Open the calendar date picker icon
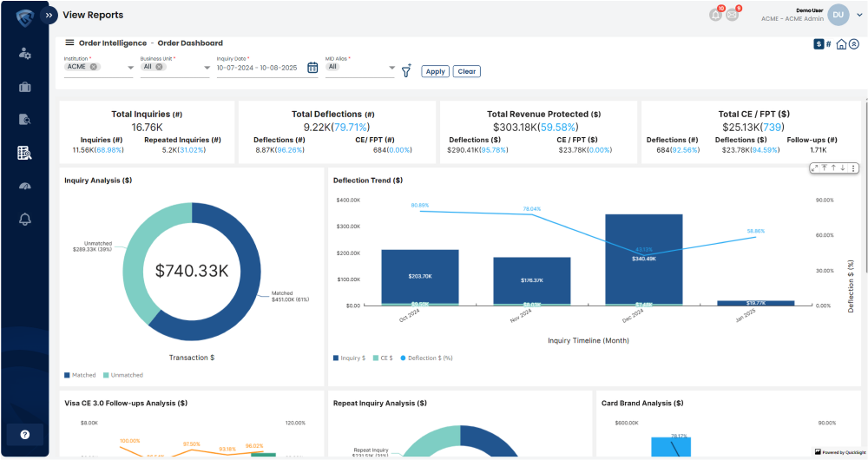Viewport: 868px width, 460px height. [x=312, y=68]
